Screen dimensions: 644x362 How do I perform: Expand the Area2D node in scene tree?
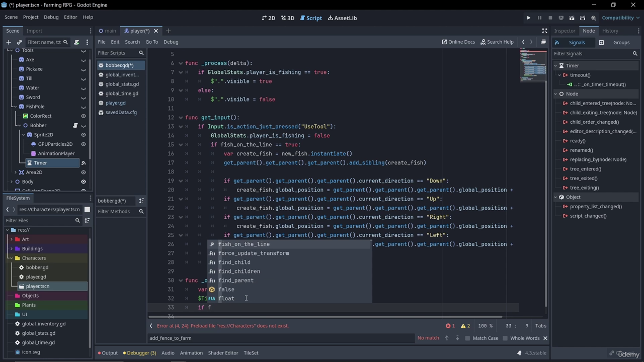16,172
